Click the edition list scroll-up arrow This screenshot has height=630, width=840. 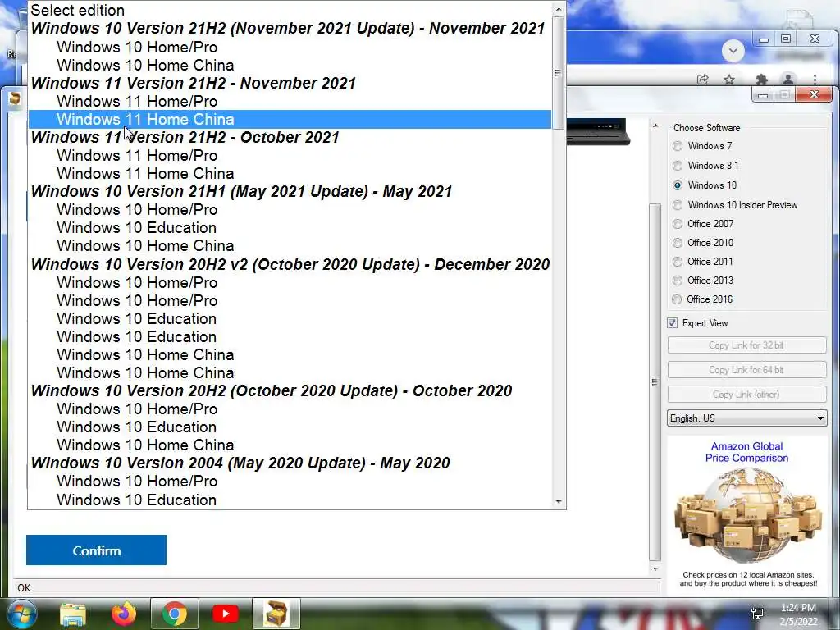click(559, 9)
